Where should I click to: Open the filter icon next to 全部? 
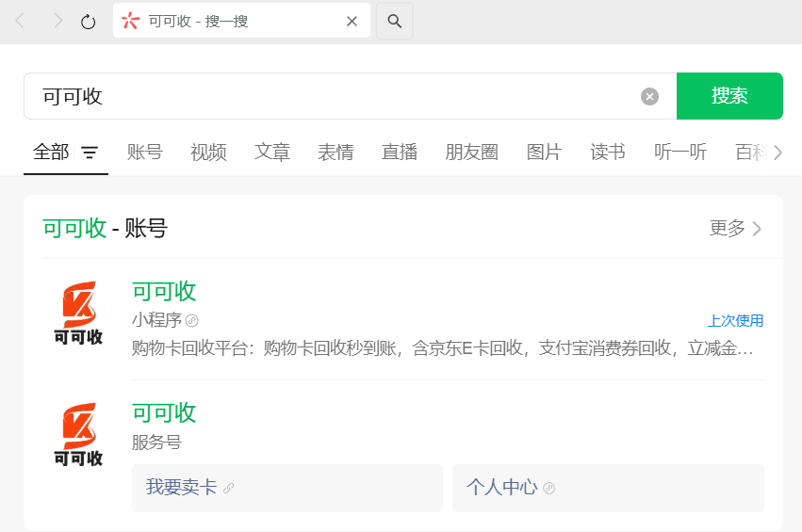tap(90, 153)
